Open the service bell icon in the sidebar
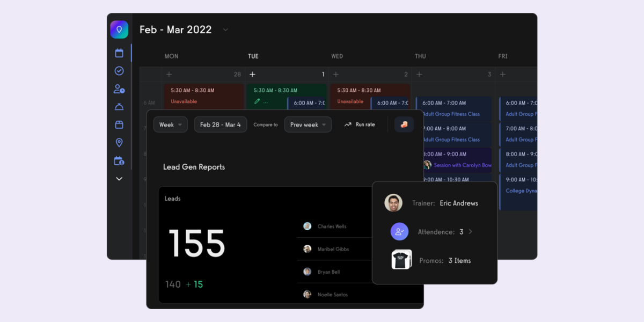 [x=119, y=107]
